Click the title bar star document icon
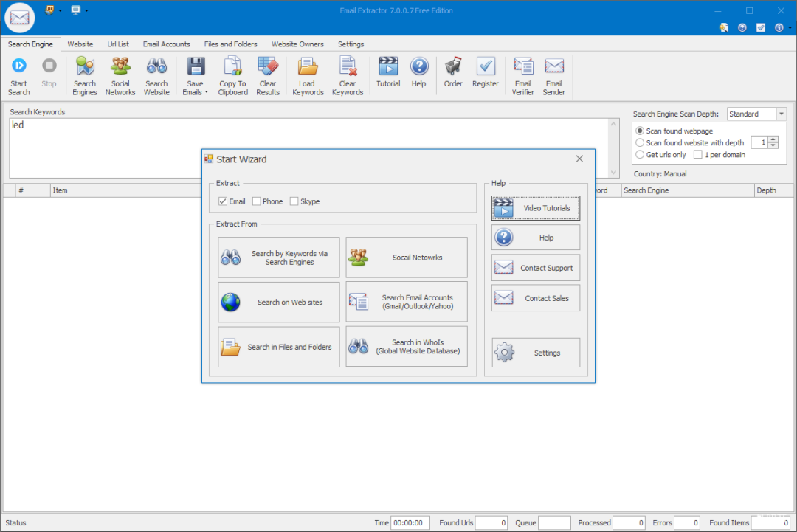 tap(724, 27)
